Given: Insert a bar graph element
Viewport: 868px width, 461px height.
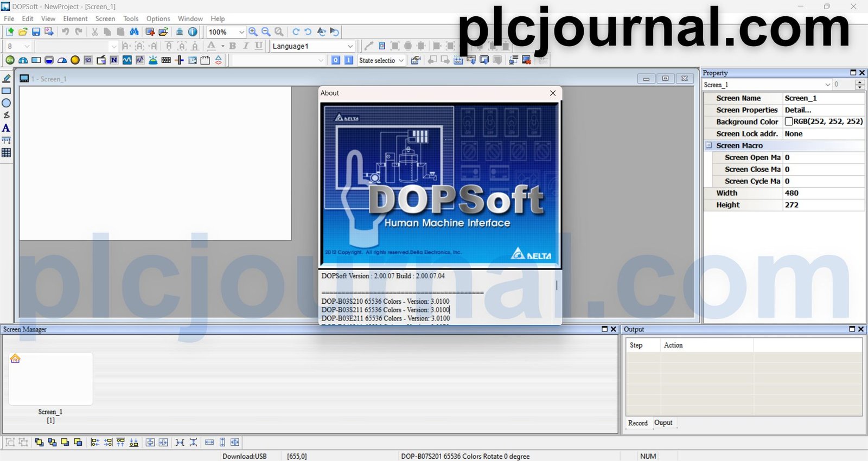Looking at the screenshot, I should coord(36,60).
